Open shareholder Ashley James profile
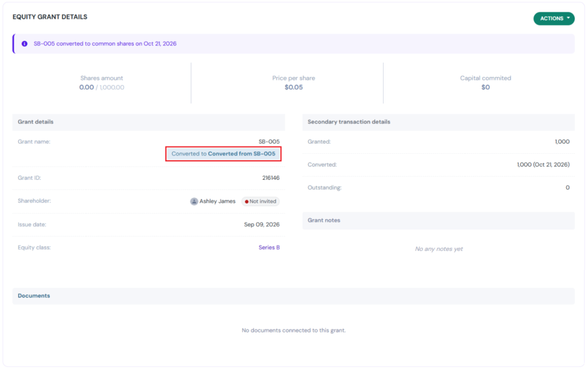This screenshot has width=588, height=368. pos(218,202)
